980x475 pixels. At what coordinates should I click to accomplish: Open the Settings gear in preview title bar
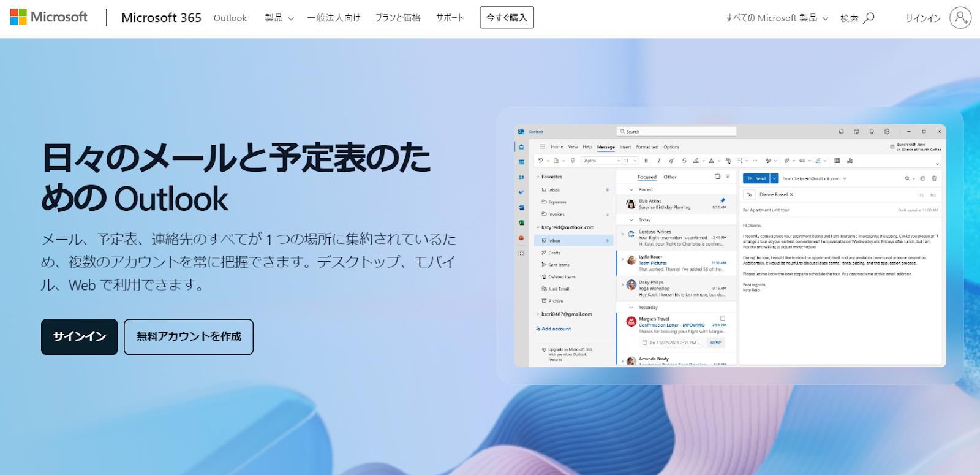(x=887, y=132)
